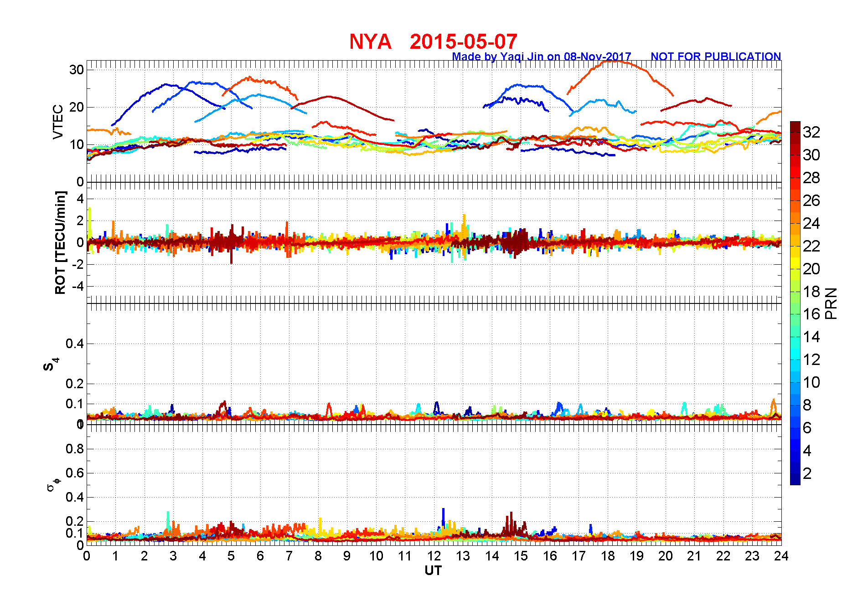Viewport: 868px width, 606px height.
Task: Click the "ROT [TECU/min]" axis label
Action: coord(60,242)
